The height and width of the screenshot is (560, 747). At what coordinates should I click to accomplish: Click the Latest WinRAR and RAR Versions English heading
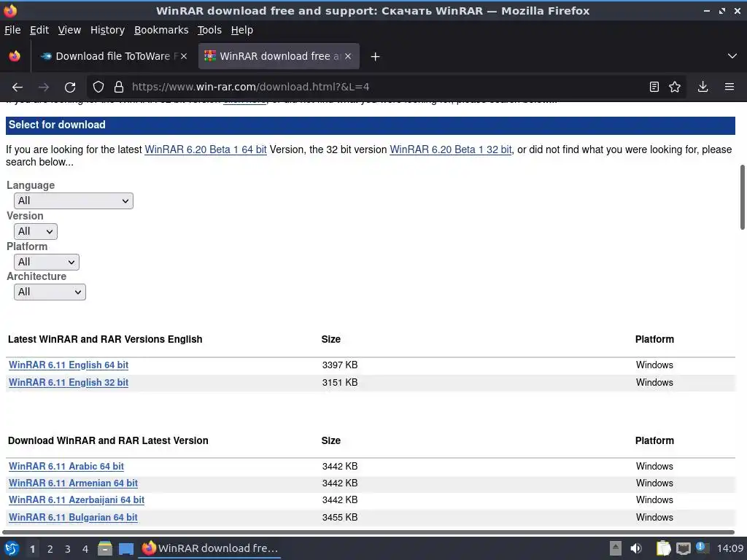(105, 340)
